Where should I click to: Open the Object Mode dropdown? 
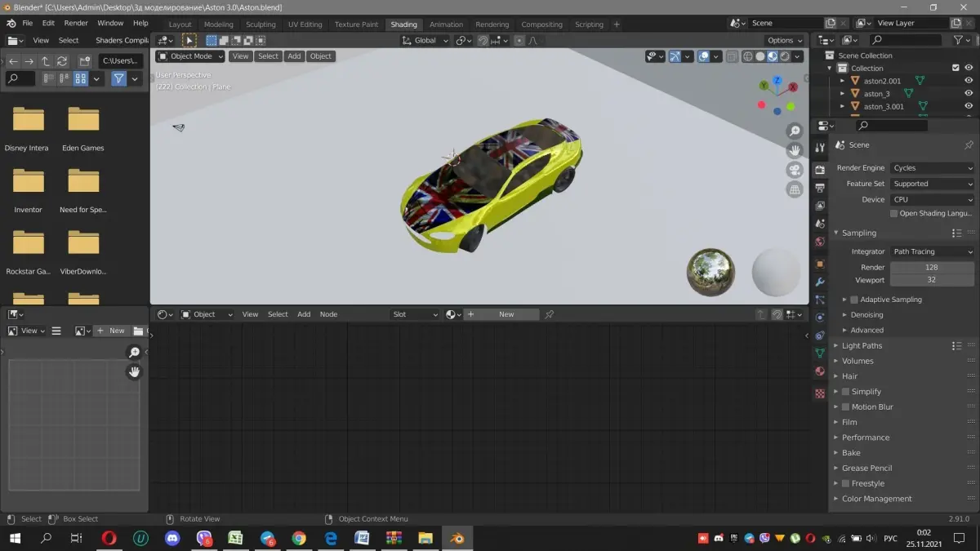coord(190,56)
